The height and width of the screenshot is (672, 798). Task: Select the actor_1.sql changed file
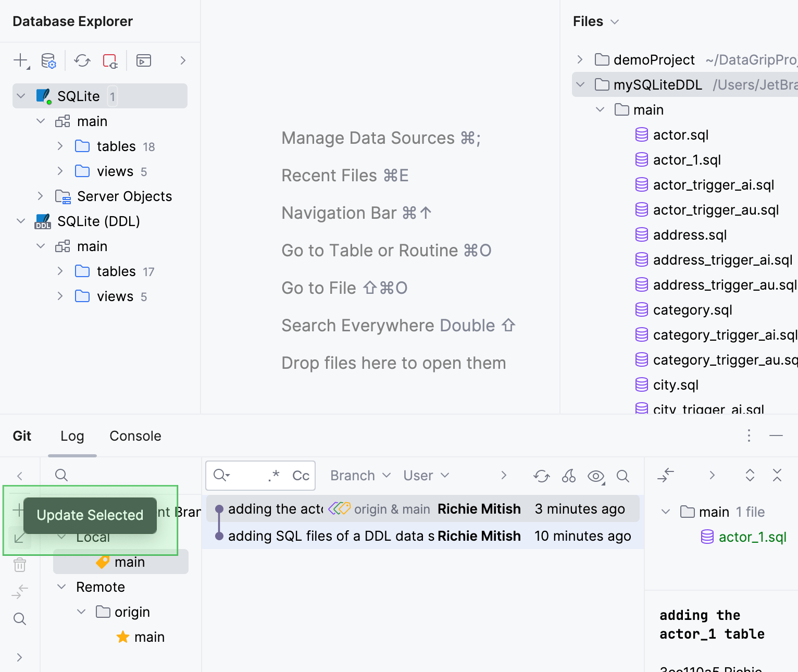tap(752, 537)
